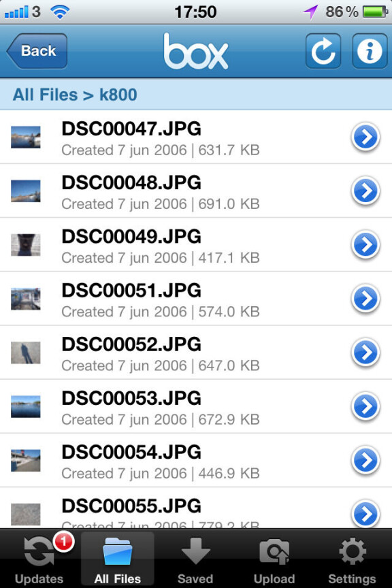This screenshot has width=392, height=588.
Task: Open details arrow for DSC00052.JPG
Action: coord(365,353)
